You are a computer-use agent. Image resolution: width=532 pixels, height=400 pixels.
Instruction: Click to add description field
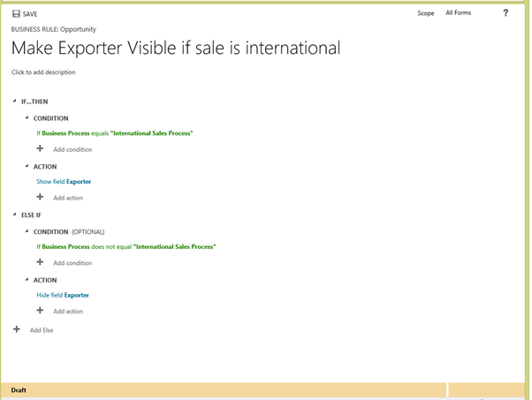pyautogui.click(x=43, y=72)
